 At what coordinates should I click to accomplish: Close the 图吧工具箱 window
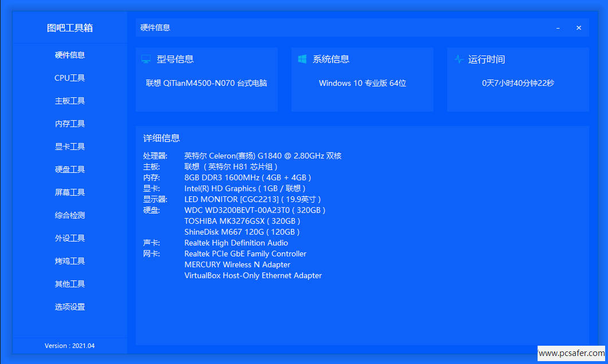coord(579,28)
